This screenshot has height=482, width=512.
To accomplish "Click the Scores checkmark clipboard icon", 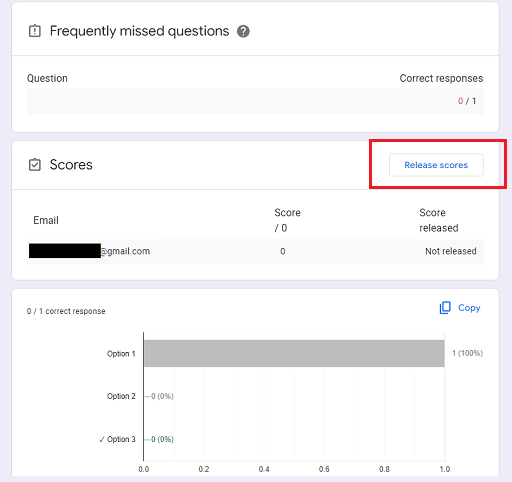I will click(35, 165).
